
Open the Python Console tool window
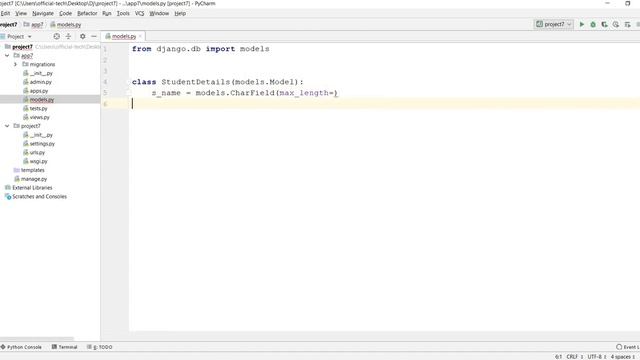click(21, 347)
